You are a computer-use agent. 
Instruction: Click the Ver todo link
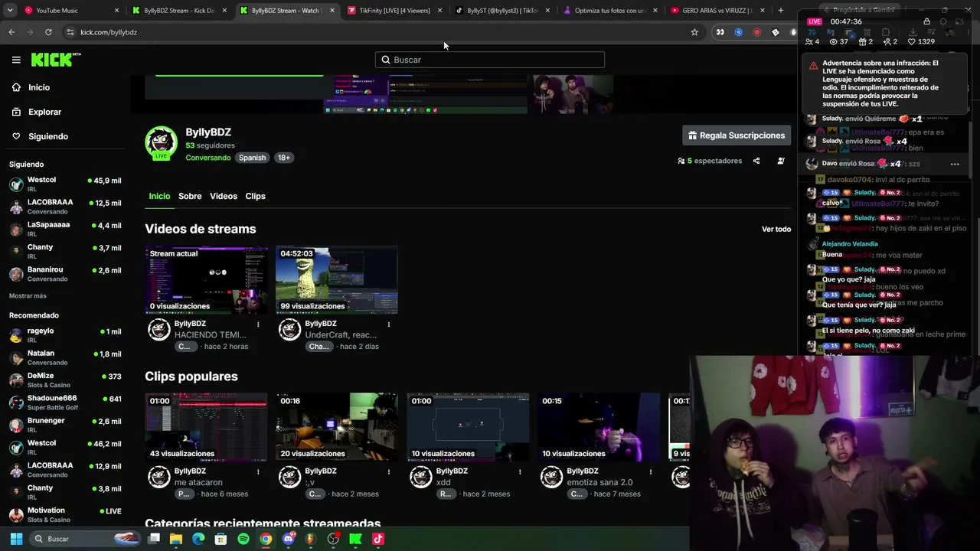pyautogui.click(x=776, y=229)
